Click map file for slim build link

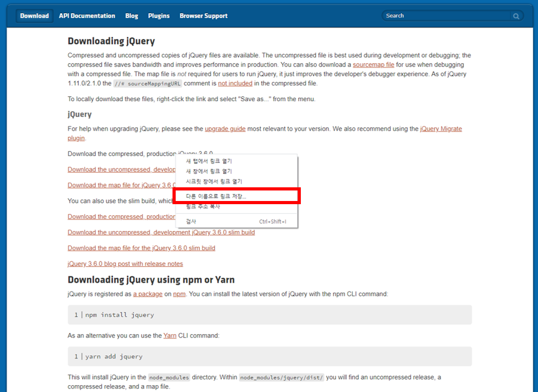[141, 248]
